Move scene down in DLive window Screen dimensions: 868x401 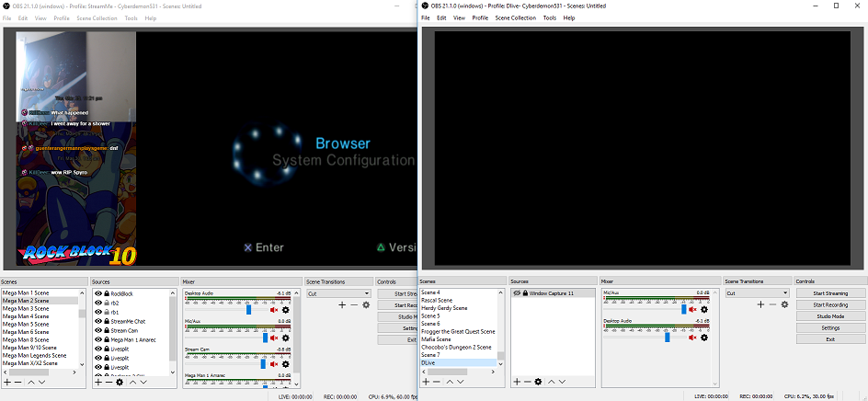tap(460, 382)
